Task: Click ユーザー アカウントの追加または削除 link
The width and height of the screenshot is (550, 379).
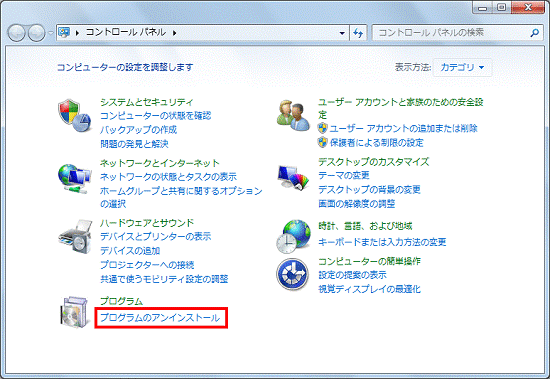Action: [x=403, y=128]
